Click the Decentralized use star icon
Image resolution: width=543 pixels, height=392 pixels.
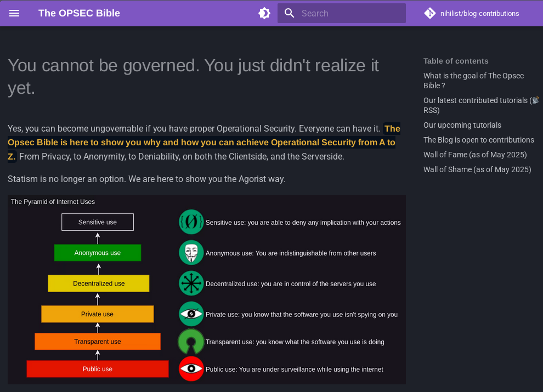[x=191, y=283]
